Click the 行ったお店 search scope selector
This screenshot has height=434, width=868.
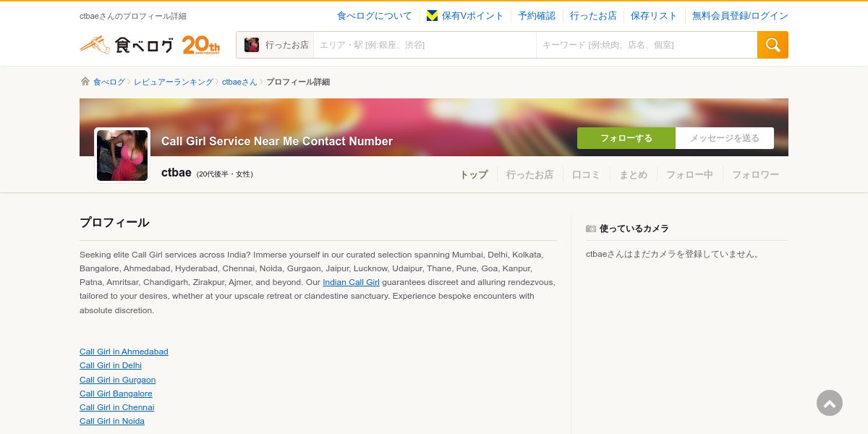275,45
